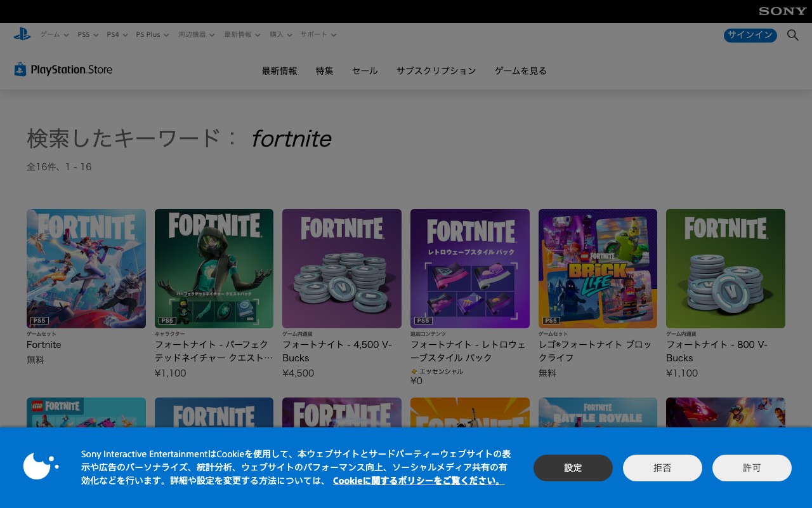Open the 4,500 V-Bucks thumbnail
812x508 pixels.
tap(342, 269)
